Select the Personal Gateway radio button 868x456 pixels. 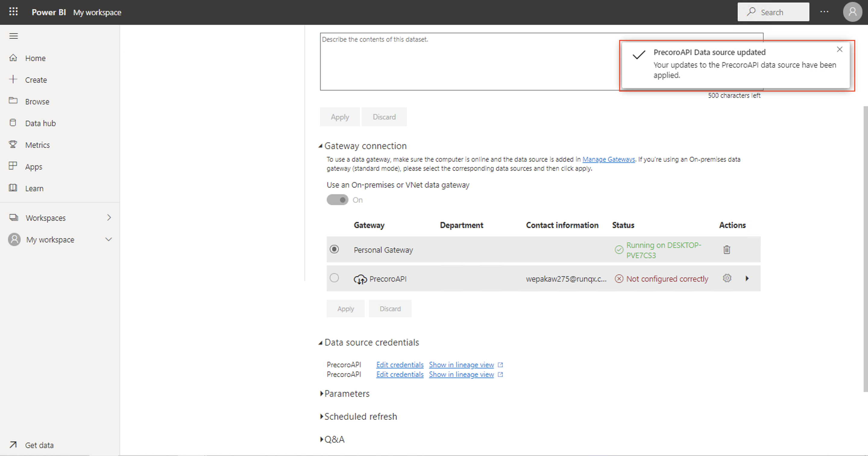pos(334,249)
